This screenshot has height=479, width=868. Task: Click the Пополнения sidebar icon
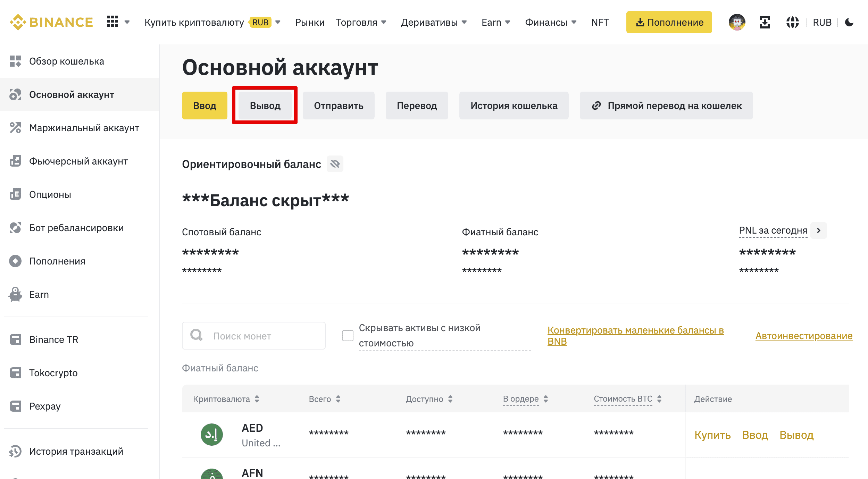tap(15, 261)
